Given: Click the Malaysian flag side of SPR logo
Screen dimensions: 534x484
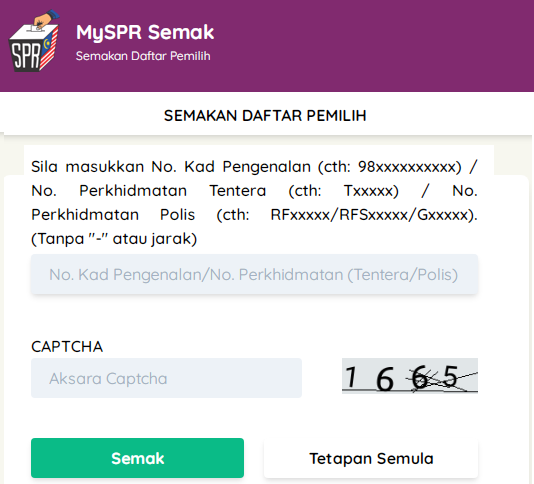Looking at the screenshot, I should 50,50.
